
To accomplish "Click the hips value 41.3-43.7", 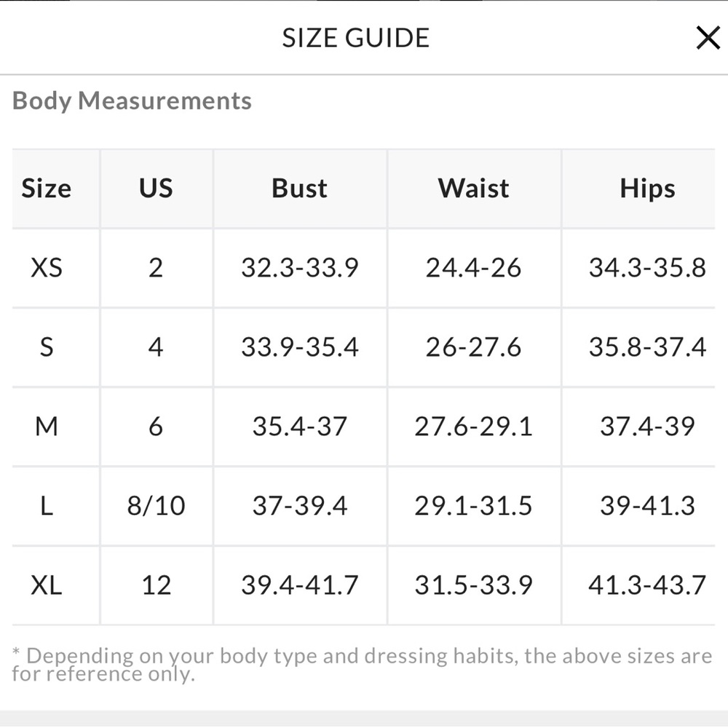I will coord(647,585).
